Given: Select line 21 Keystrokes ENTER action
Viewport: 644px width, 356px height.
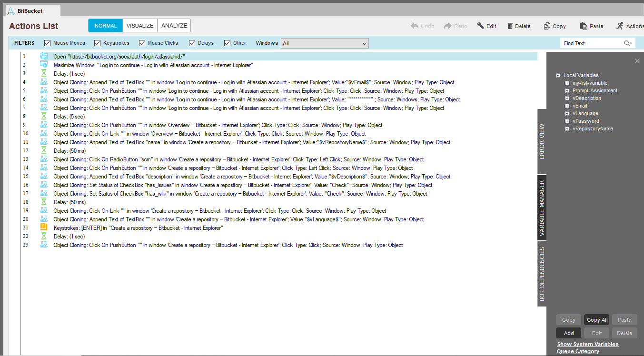Looking at the screenshot, I should coord(279,227).
